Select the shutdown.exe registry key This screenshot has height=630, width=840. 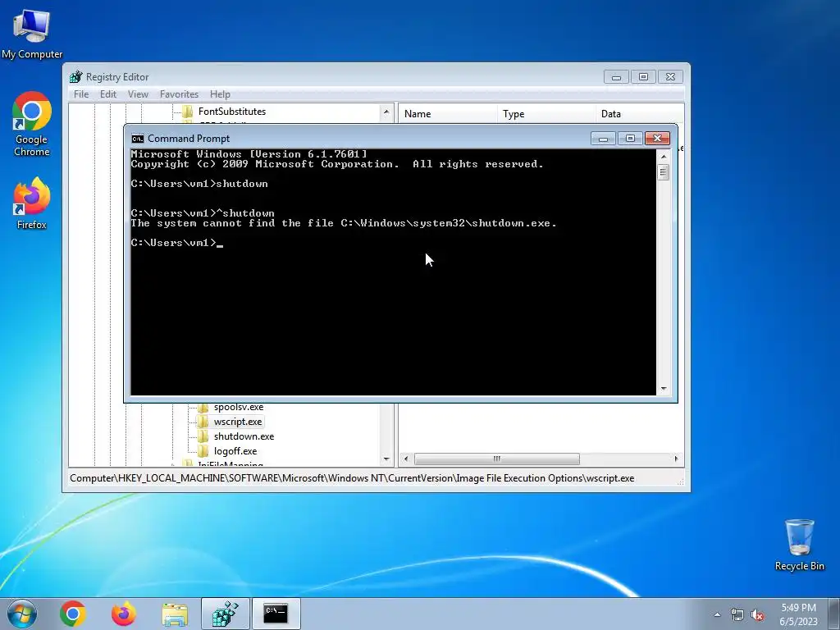pos(244,436)
